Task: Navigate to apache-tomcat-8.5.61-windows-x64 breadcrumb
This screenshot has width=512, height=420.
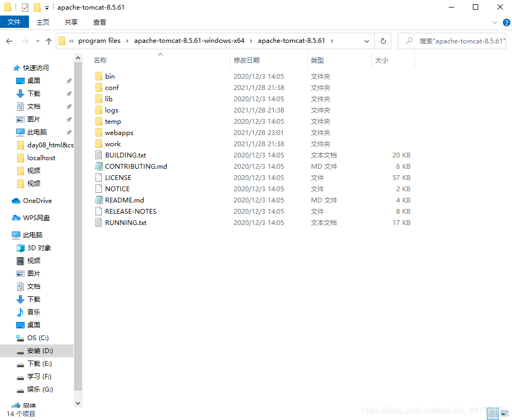Action: point(189,41)
